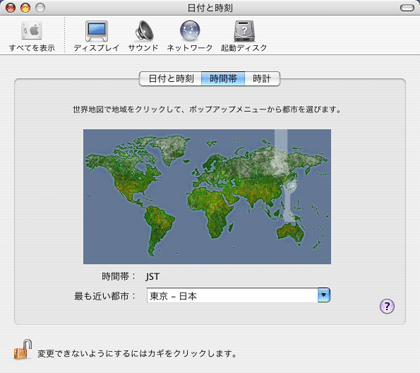Screen dimensions: 420x373
Task: Click the JST time zone value
Action: pyautogui.click(x=152, y=276)
